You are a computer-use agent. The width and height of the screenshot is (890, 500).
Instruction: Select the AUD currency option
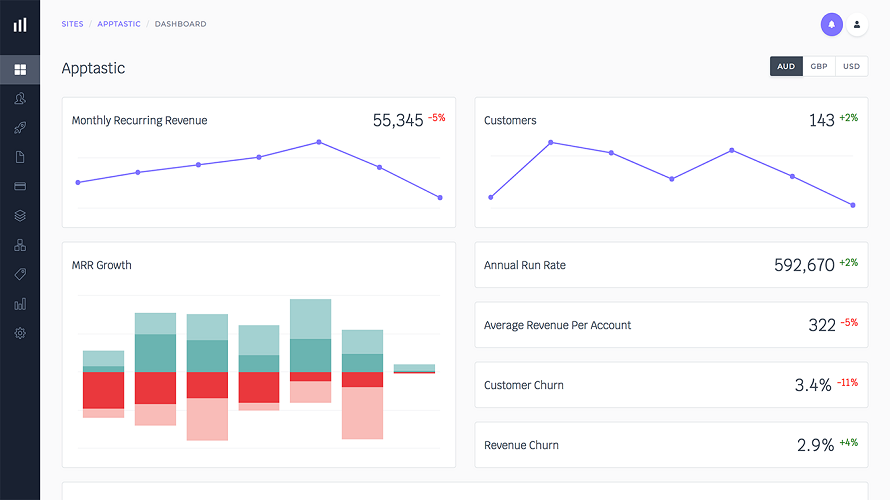point(786,66)
